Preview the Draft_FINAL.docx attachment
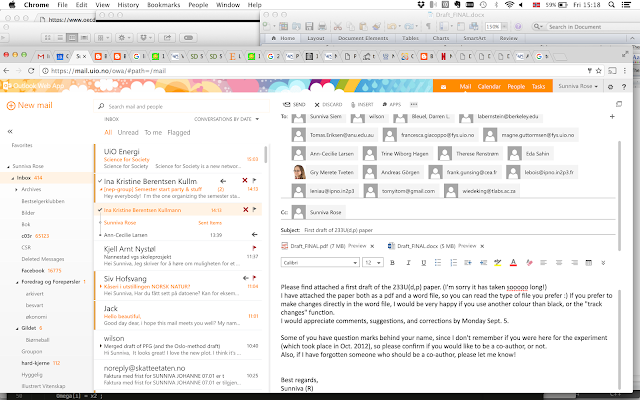This screenshot has width=640, height=400. pos(467,246)
